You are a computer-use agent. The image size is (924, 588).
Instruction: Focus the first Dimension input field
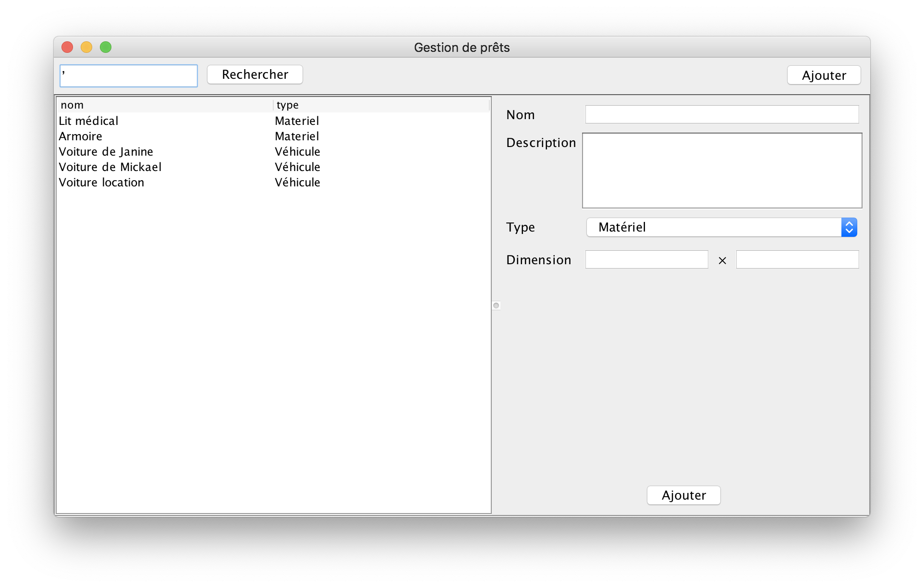646,259
